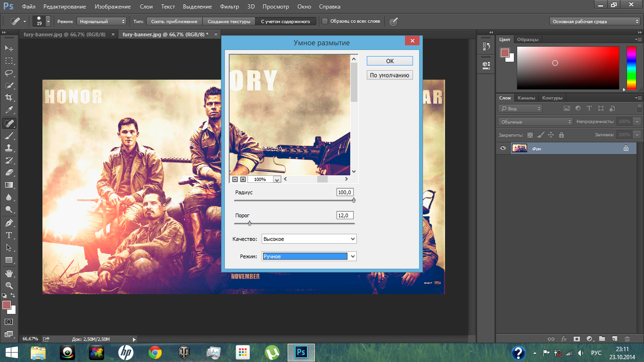Toggle lock transparent pixels icon
Screen dimensions: 644x362
pyautogui.click(x=530, y=135)
